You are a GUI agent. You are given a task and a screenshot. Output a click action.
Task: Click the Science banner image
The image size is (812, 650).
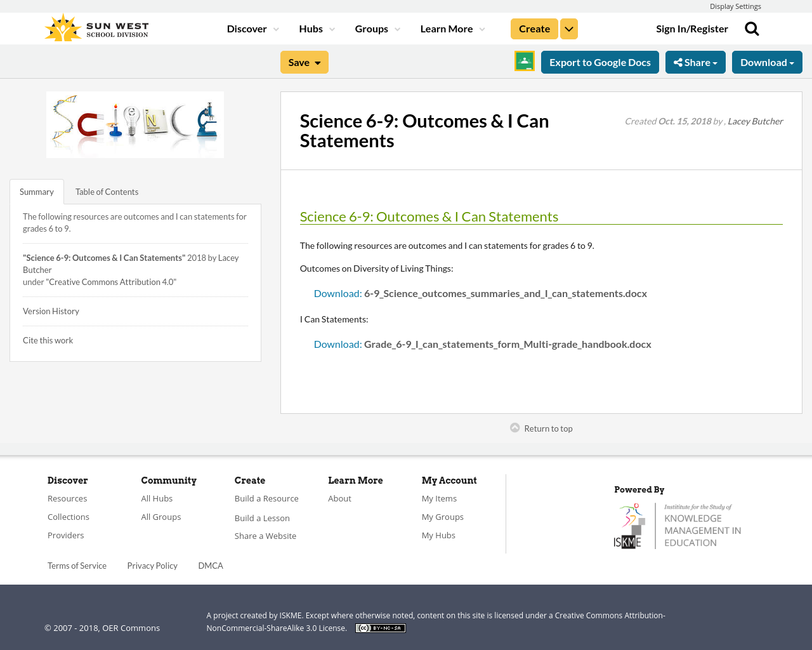pos(134,124)
